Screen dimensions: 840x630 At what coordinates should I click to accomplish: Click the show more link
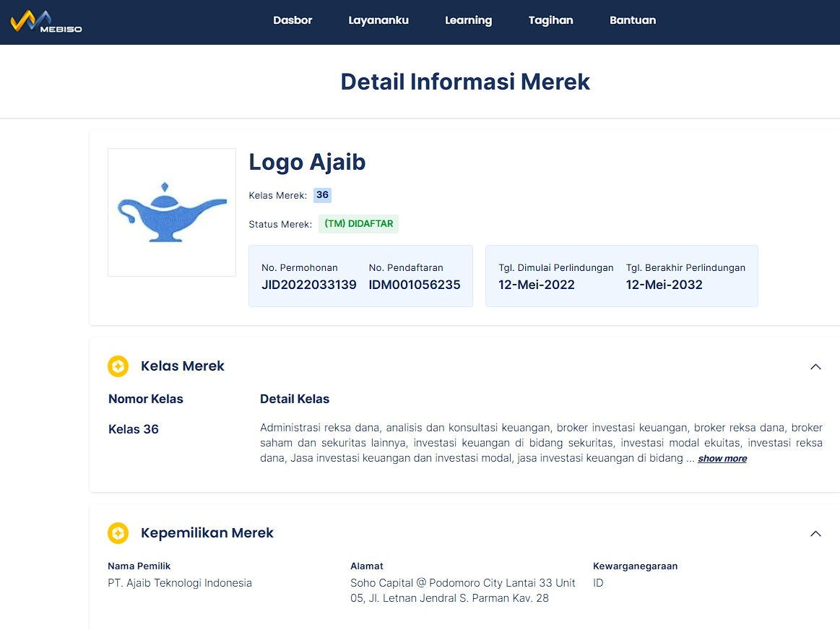[722, 459]
